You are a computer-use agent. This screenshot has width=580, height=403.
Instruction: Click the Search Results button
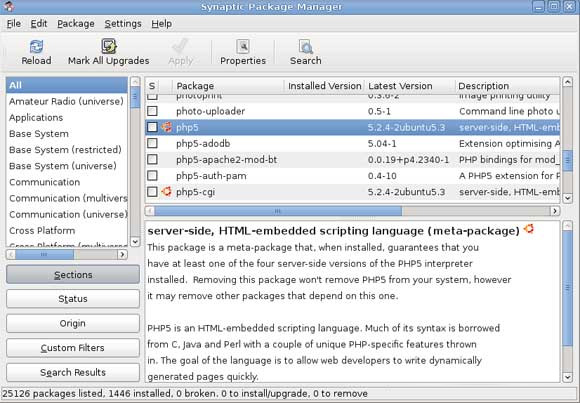73,372
